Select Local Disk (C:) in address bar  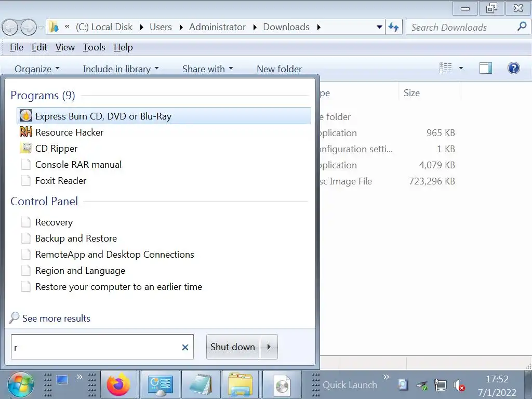tap(104, 27)
